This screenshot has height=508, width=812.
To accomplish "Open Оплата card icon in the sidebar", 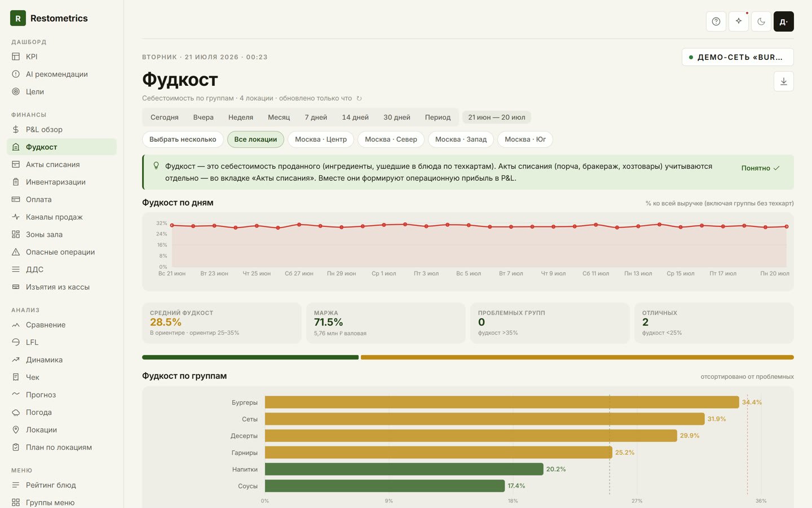I will tap(16, 199).
